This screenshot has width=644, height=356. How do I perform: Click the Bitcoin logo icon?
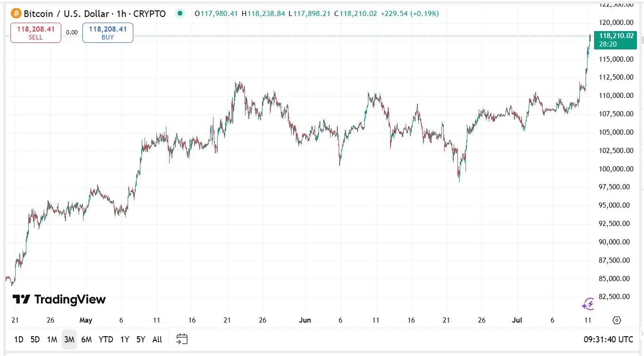coord(16,14)
